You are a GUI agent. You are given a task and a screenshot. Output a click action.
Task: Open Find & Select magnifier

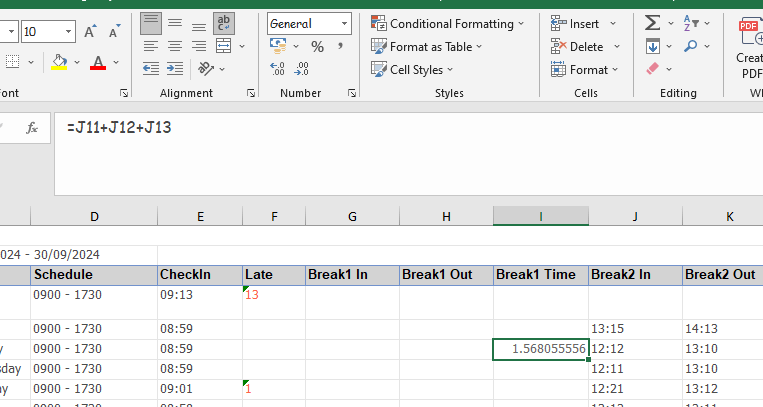[690, 46]
